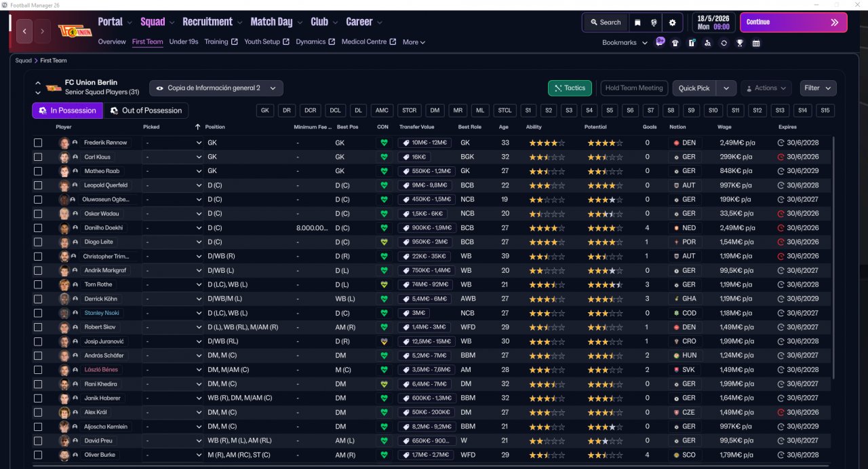Click the kit shirt shortcut icon
Viewport: 868px width, 469px height.
click(x=675, y=43)
